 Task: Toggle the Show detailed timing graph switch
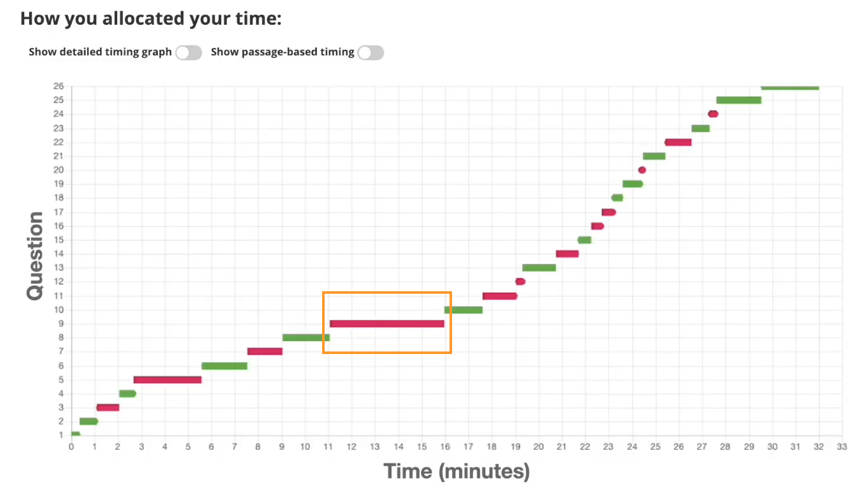[188, 53]
